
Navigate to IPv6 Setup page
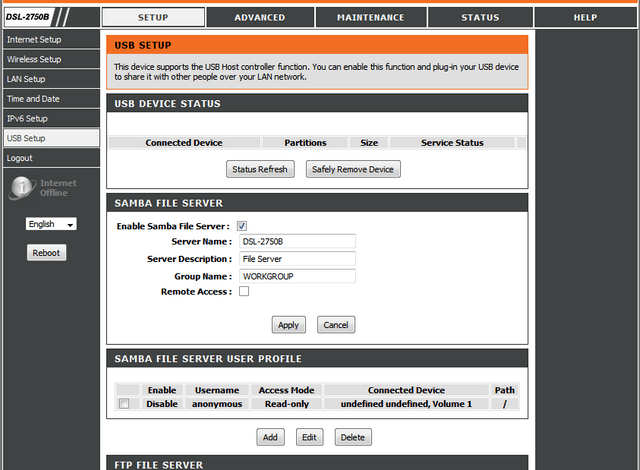(50, 118)
